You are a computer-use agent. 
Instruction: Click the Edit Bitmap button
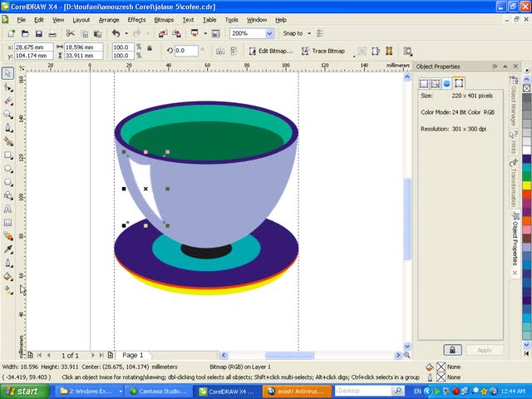[x=270, y=51]
